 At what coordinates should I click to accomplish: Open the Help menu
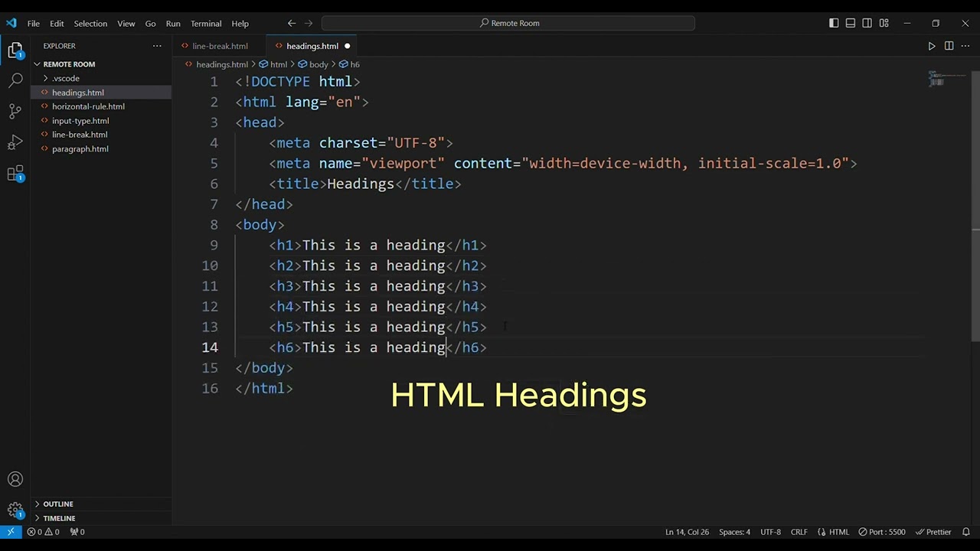pyautogui.click(x=240, y=23)
